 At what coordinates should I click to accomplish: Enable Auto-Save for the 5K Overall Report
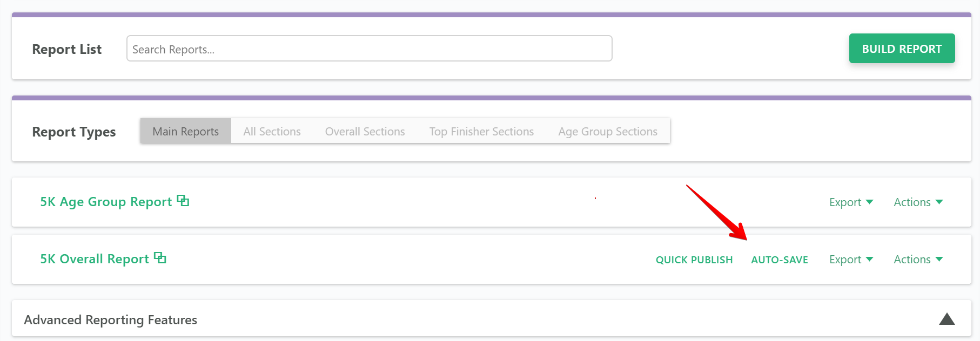[780, 259]
